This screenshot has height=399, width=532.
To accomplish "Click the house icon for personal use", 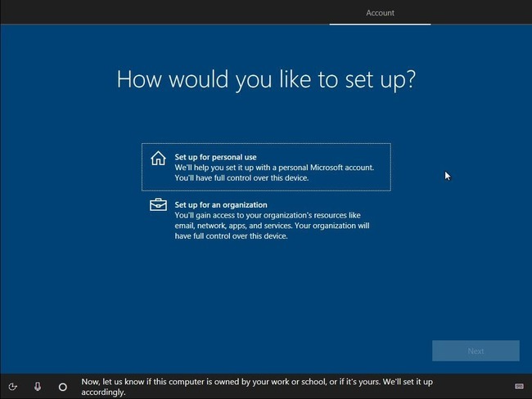I will click(158, 159).
